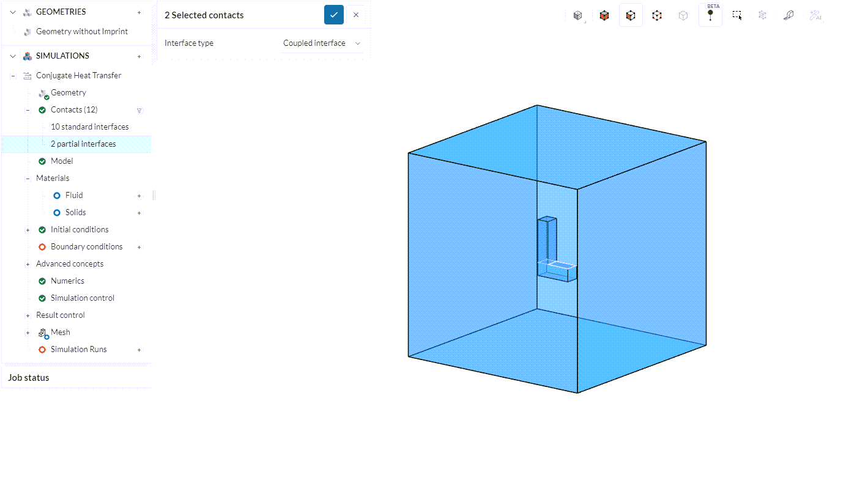This screenshot has width=868, height=486.
Task: Activate face selection mode icon
Action: point(631,16)
